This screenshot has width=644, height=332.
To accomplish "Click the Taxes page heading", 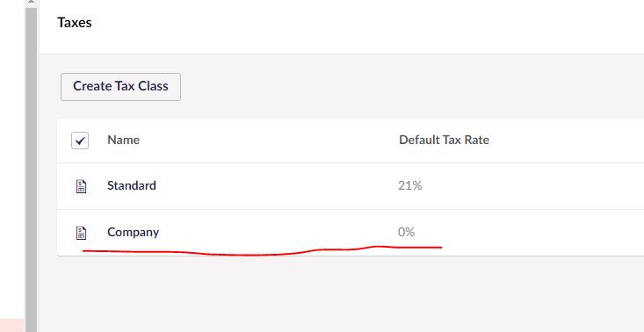I will click(x=75, y=23).
